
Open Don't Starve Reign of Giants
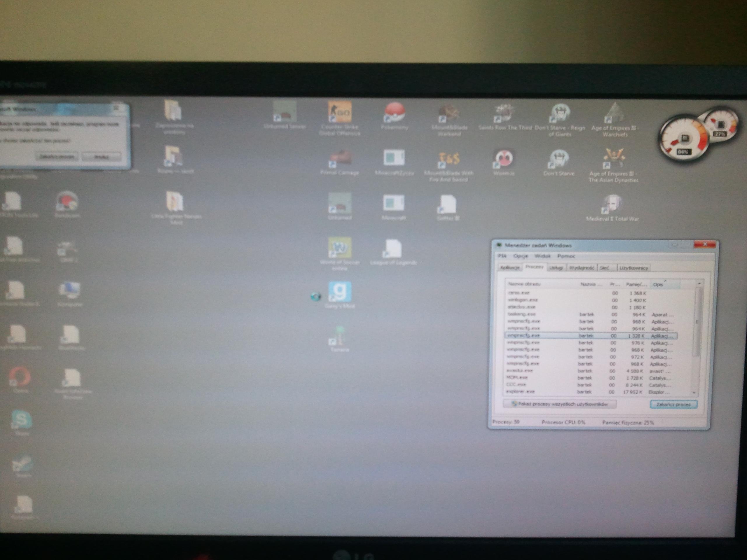560,113
